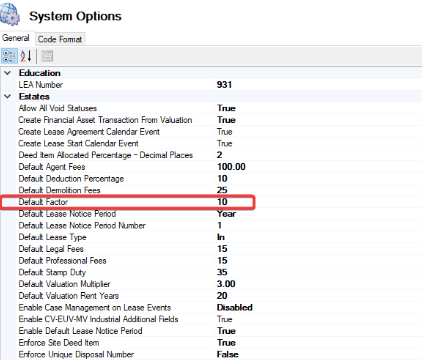Switch to Categorized view icon
This screenshot has width=422, height=360.
pyautogui.click(x=9, y=56)
